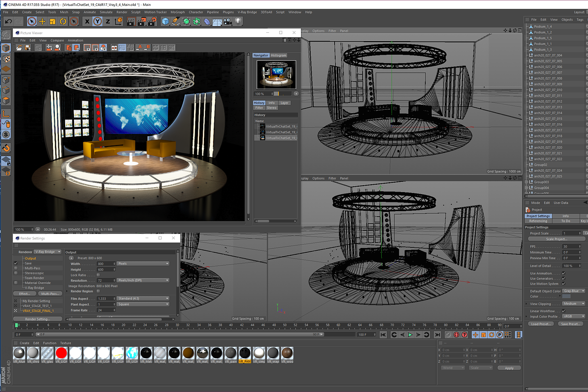Click Render to Picture Viewer icon

(142, 22)
